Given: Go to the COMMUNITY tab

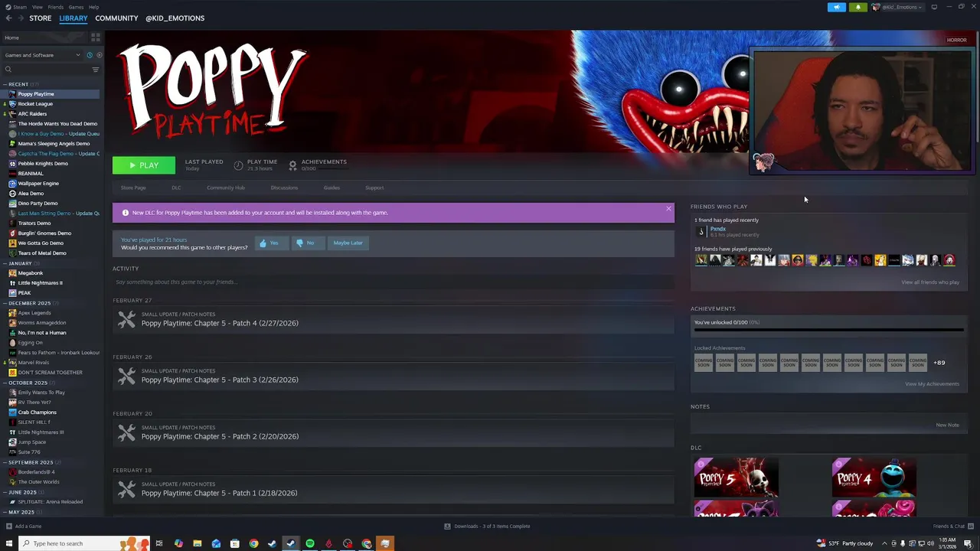Looking at the screenshot, I should click(116, 18).
